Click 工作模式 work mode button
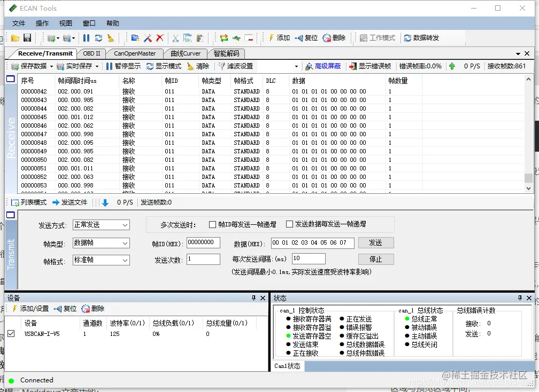Image resolution: width=539 pixels, height=392 pixels. [x=378, y=38]
